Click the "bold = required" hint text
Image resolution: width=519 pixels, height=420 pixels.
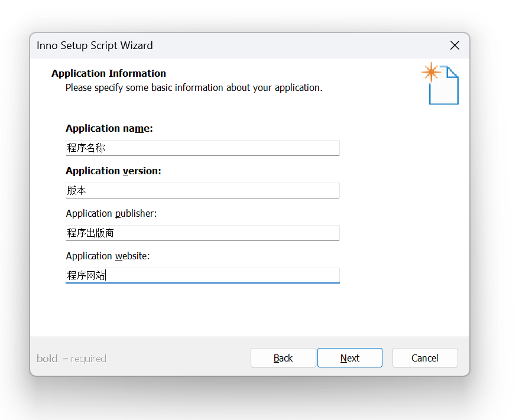pos(72,359)
